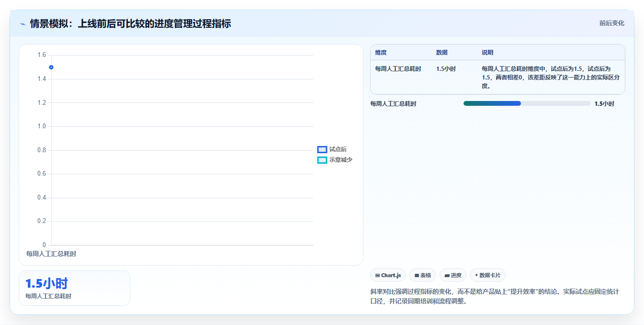Screen dimensions: 644x325
Task: Click the footnote paragraph starting 斜率对比强调
Action: click(495, 296)
